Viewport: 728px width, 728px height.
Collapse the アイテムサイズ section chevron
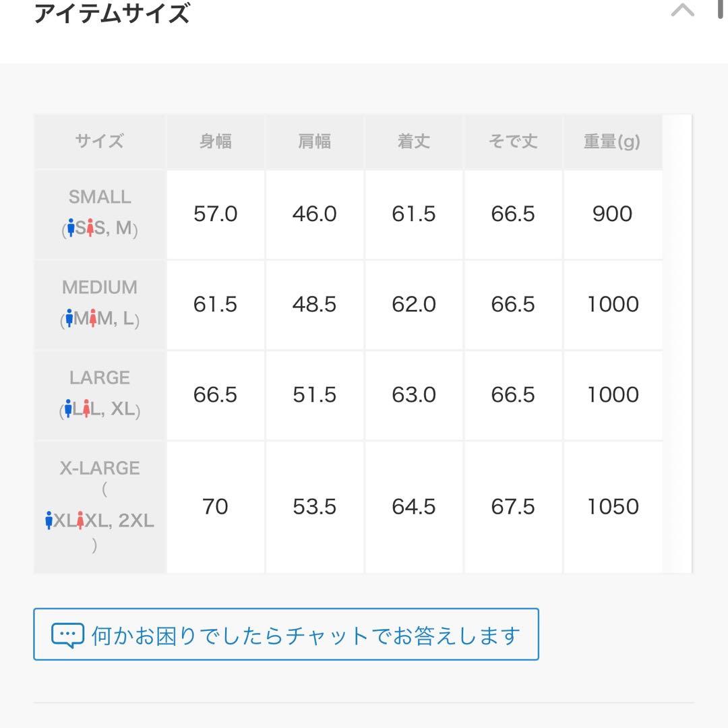tap(682, 10)
